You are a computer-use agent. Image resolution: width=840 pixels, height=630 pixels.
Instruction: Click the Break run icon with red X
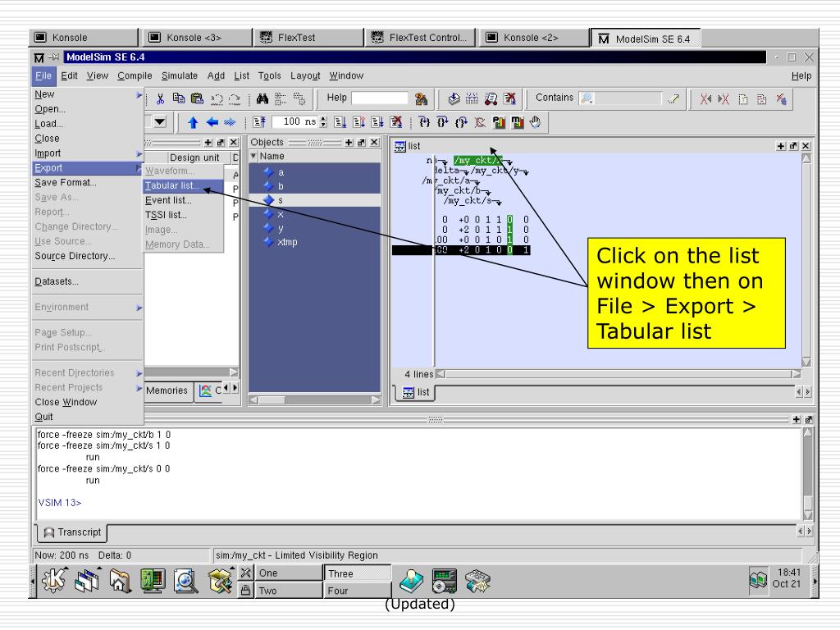tap(396, 123)
